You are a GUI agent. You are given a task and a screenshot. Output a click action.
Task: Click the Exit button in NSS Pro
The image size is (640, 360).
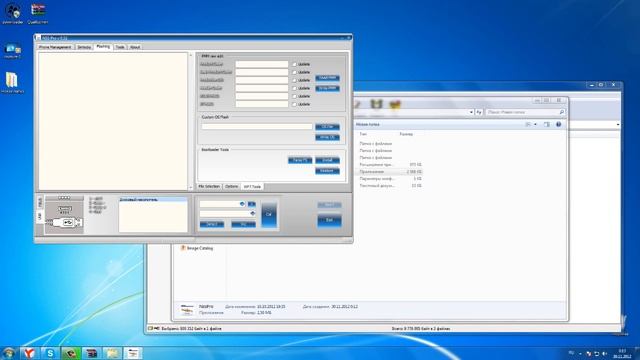coord(329,220)
